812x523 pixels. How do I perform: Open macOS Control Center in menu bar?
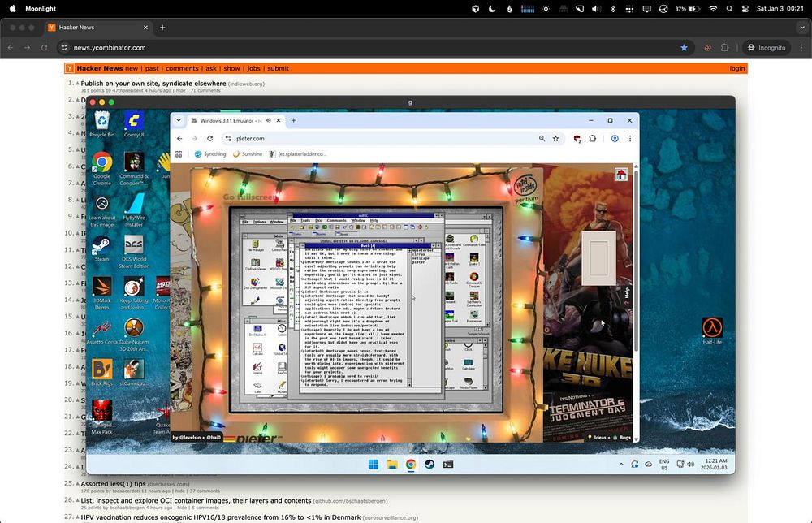tap(745, 9)
